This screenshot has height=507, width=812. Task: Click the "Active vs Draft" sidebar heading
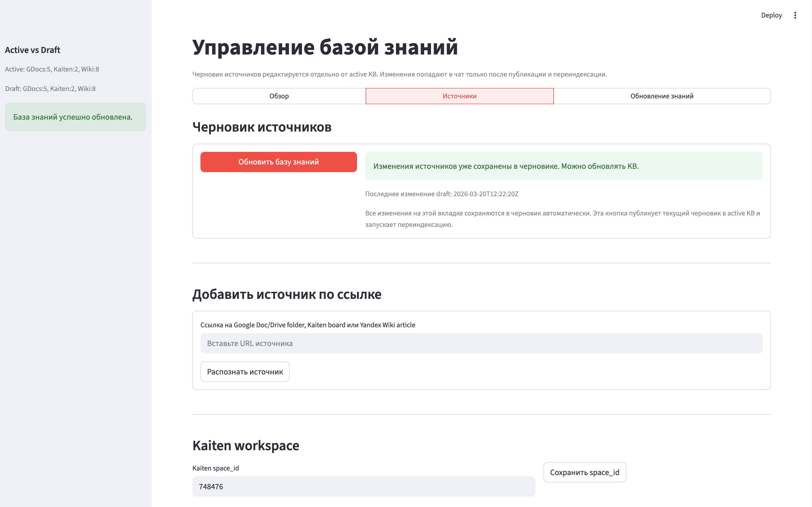click(x=32, y=50)
